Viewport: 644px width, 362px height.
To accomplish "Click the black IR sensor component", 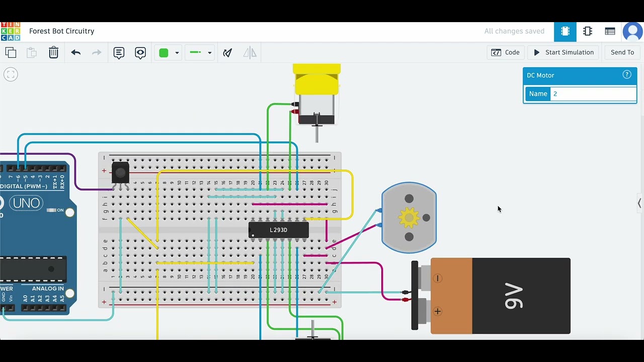I will pyautogui.click(x=120, y=175).
